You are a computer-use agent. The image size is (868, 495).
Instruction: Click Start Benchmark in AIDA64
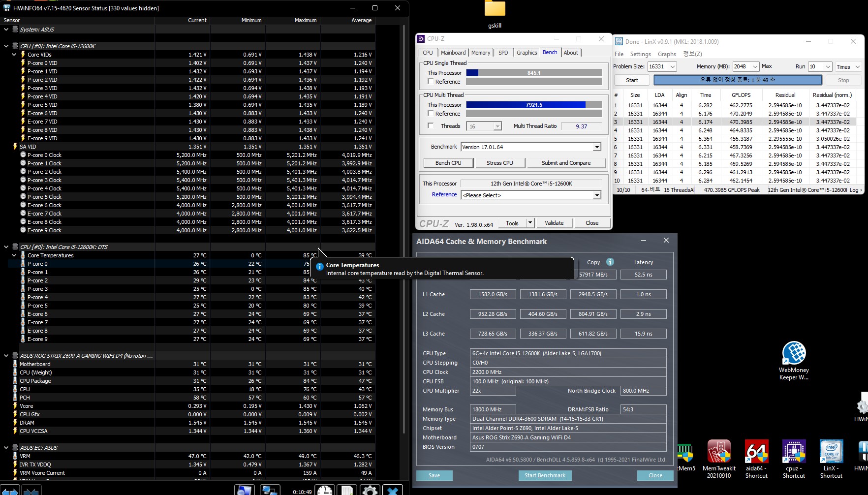(545, 475)
